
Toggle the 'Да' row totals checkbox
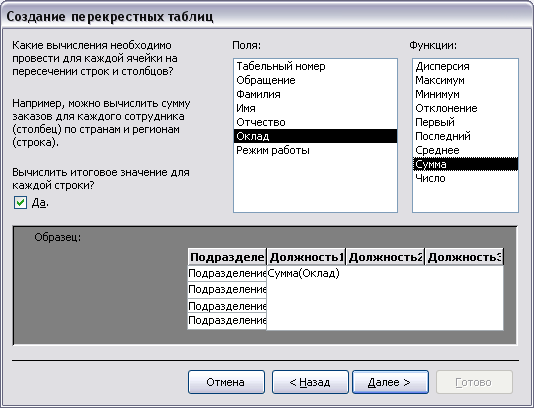click(x=20, y=202)
